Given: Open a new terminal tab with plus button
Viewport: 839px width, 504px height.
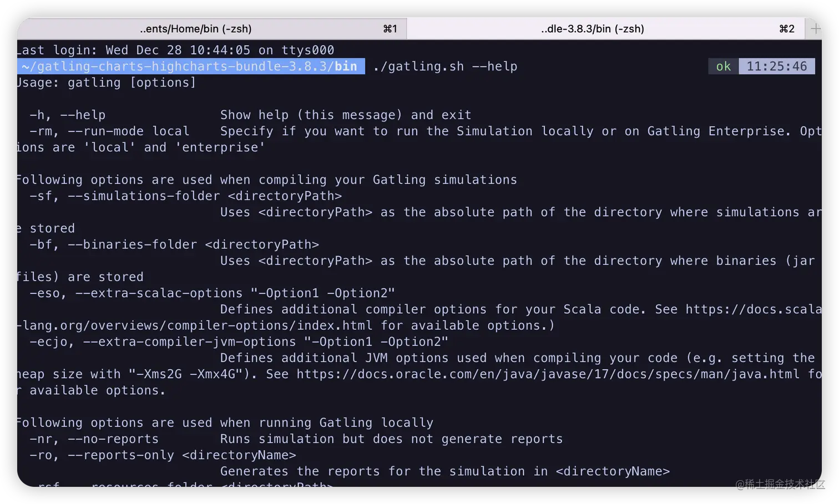Looking at the screenshot, I should point(815,29).
